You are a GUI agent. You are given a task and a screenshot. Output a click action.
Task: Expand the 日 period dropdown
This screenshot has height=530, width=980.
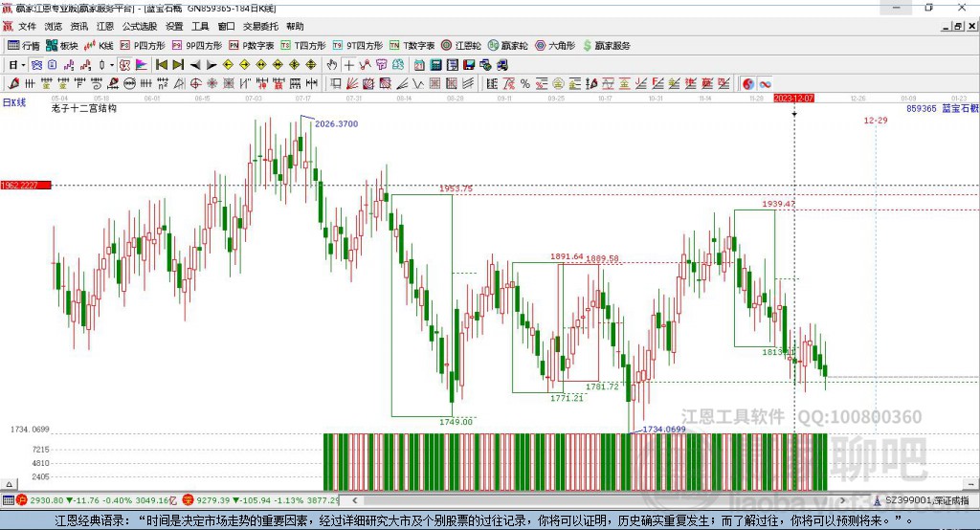23,65
